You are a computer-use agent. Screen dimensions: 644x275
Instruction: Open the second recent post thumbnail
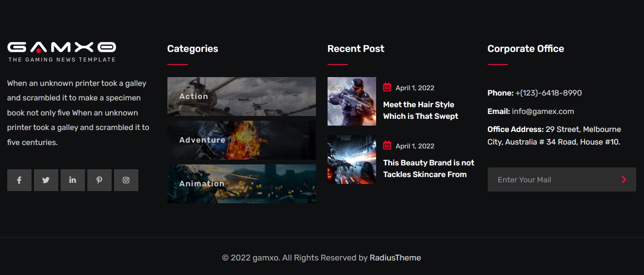coord(352,160)
